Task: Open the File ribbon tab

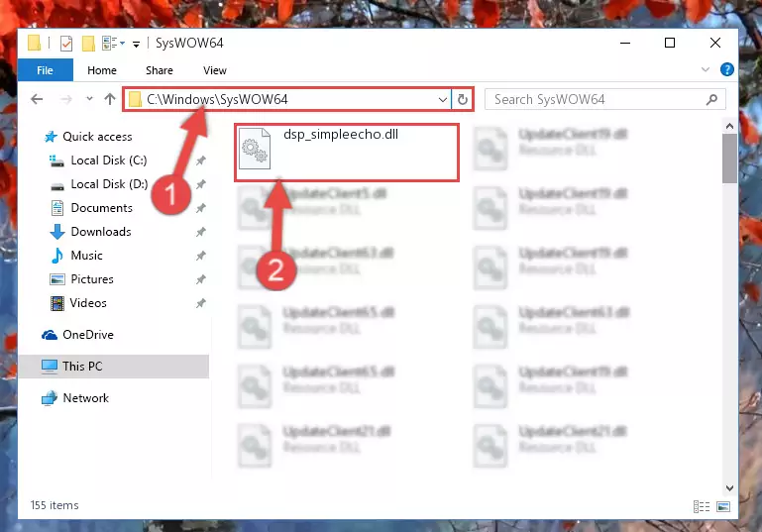Action: click(46, 70)
